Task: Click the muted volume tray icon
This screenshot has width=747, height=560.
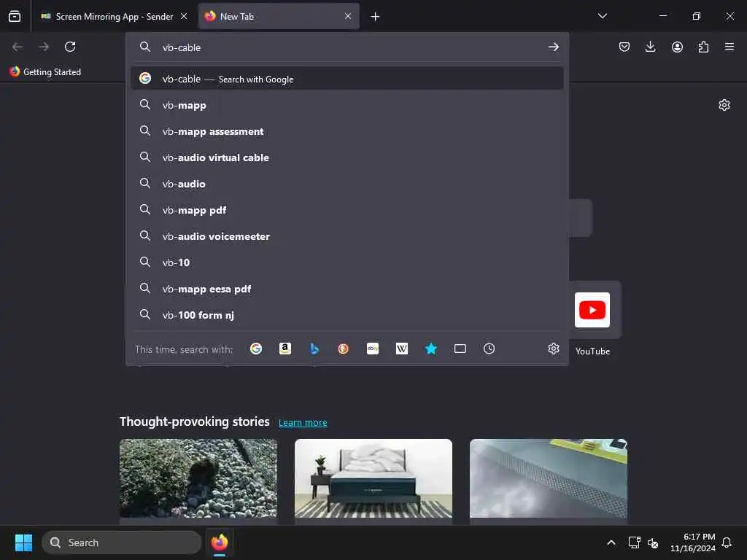Action: click(x=653, y=542)
